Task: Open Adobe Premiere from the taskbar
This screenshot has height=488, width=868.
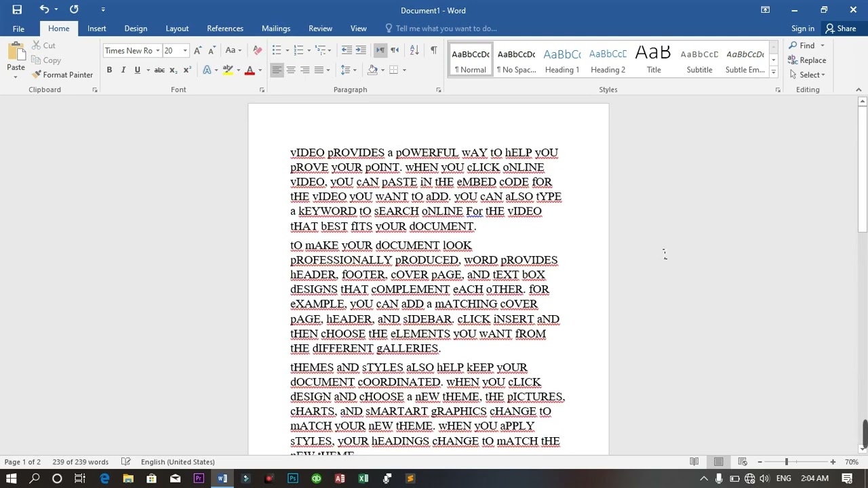Action: pos(198,479)
